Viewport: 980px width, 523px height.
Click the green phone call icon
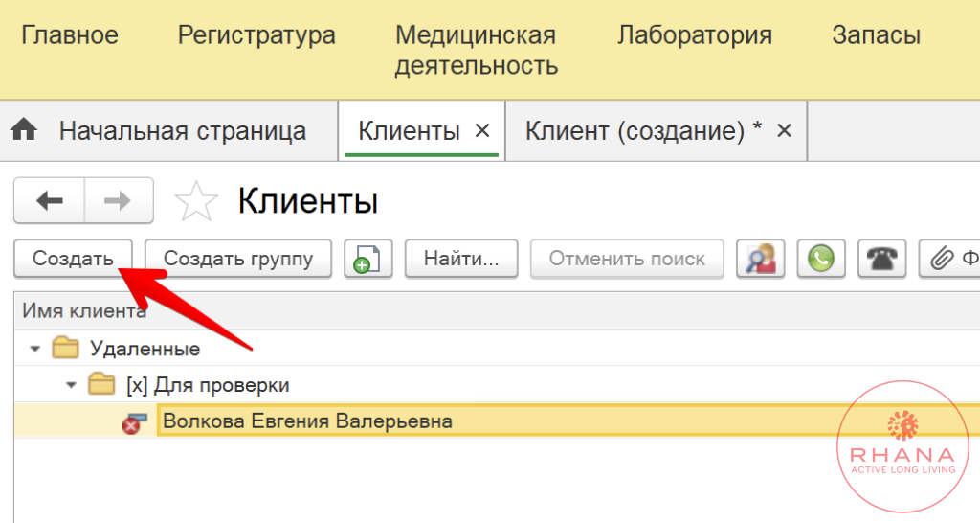[x=821, y=259]
